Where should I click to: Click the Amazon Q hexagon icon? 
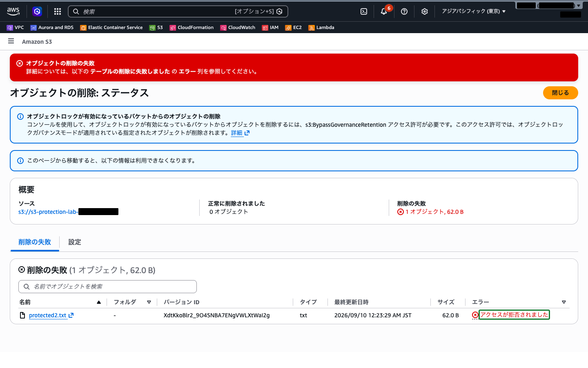37,11
